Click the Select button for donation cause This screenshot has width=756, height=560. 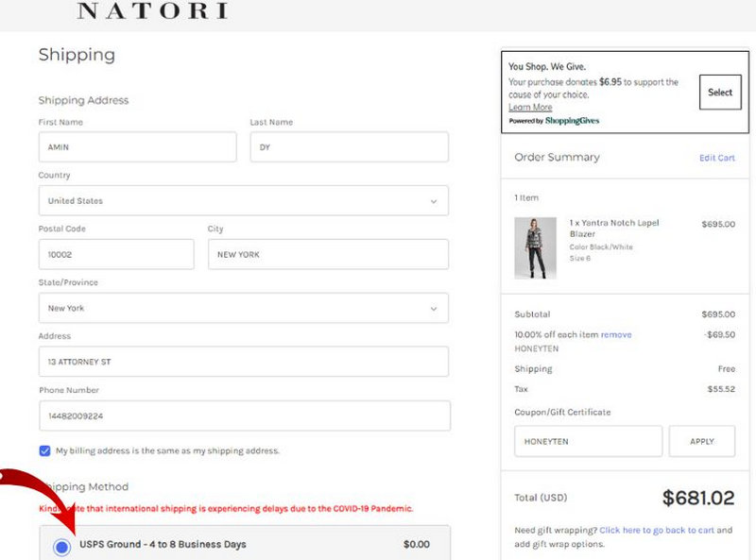[720, 93]
